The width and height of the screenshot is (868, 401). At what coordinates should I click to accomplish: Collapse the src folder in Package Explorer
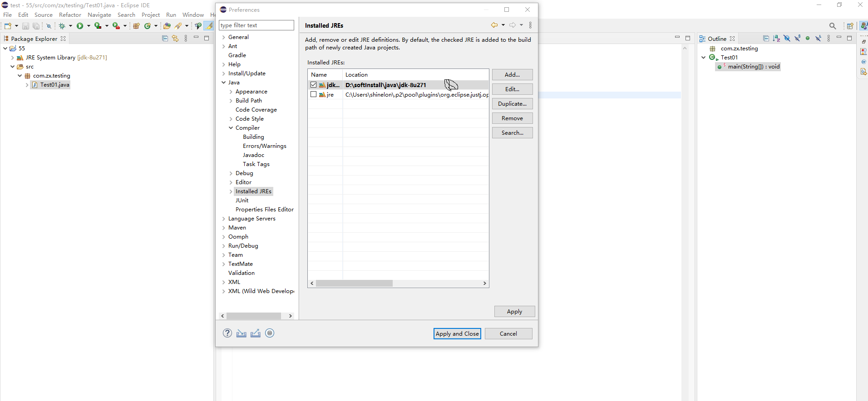click(x=12, y=67)
